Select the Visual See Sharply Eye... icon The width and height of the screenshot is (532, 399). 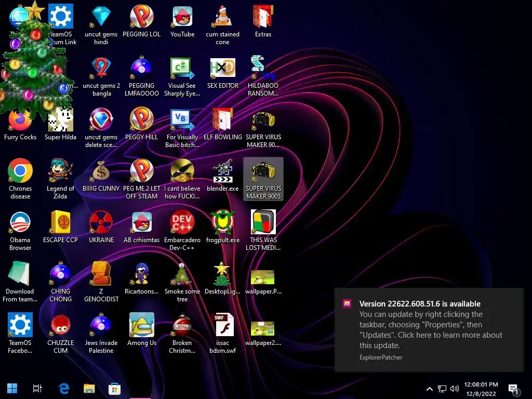[182, 68]
